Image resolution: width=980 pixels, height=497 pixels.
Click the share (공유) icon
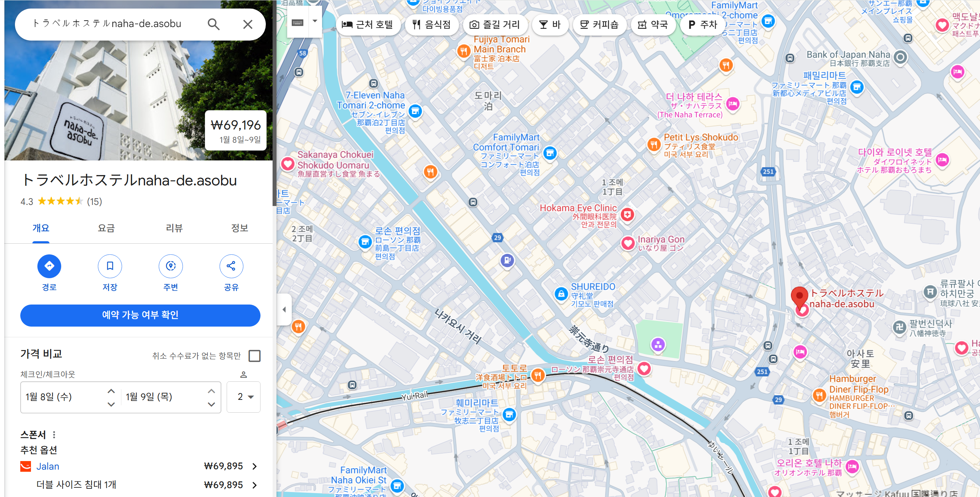[231, 266]
